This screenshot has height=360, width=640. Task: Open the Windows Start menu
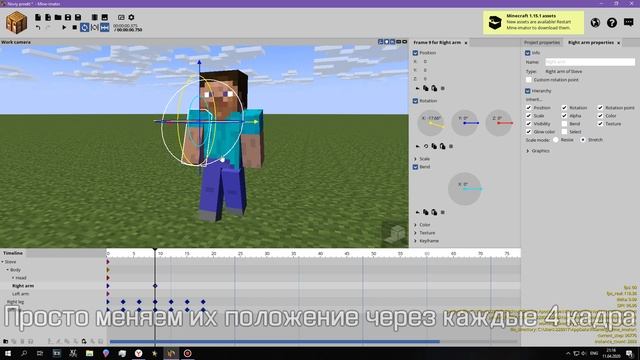(8, 353)
